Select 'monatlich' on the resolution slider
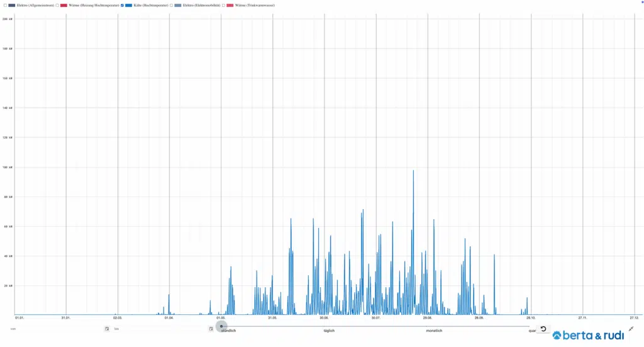Image resolution: width=644 pixels, height=347 pixels. [434, 326]
